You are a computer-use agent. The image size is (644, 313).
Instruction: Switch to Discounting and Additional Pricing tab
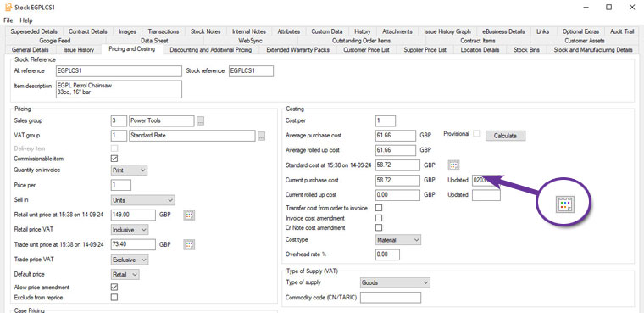210,50
